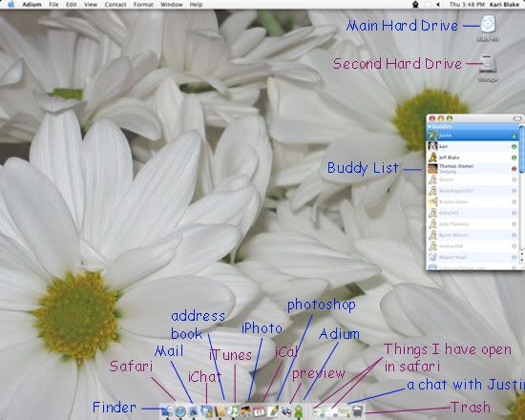Screen dimensions: 525x420
Task: Click Adium duck status icon in menu bar
Action: click(415, 5)
